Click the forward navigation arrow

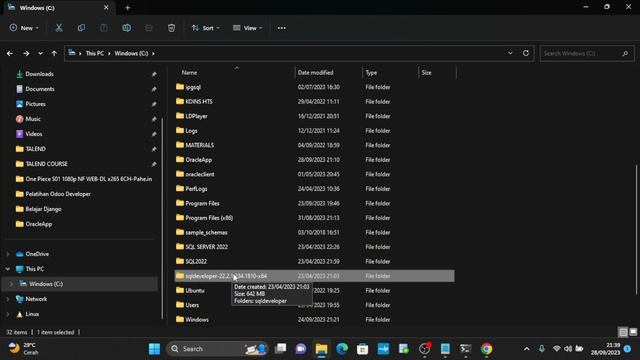(x=26, y=53)
